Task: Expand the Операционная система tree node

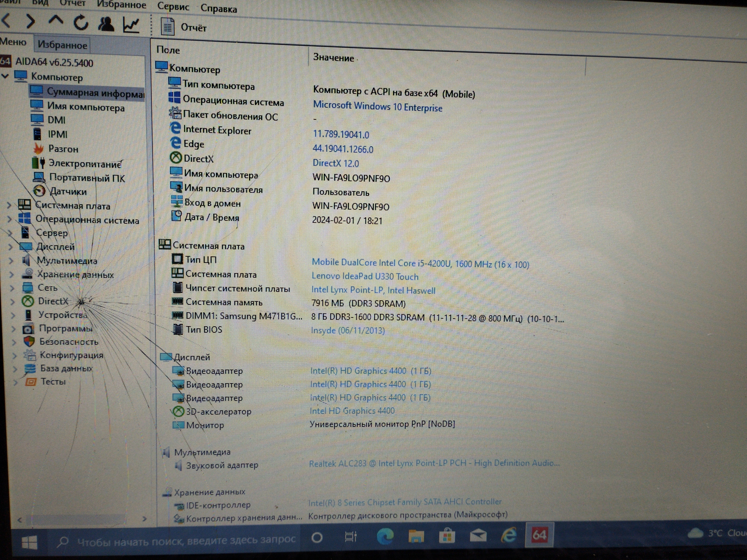Action: 9,219
